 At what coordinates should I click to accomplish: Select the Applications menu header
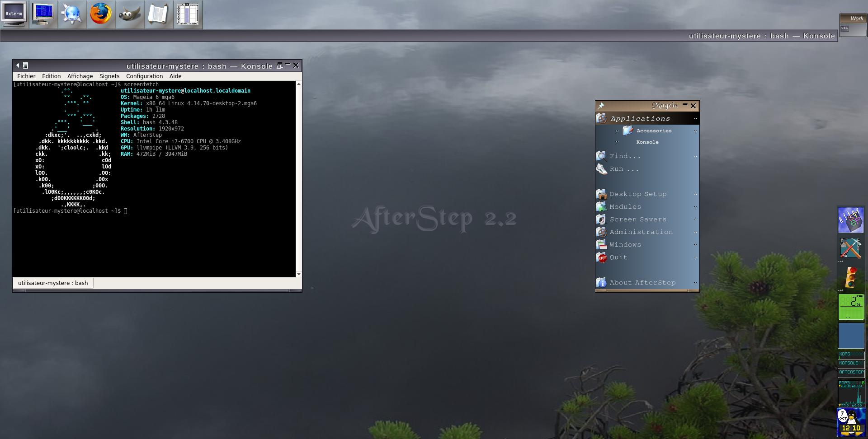647,118
